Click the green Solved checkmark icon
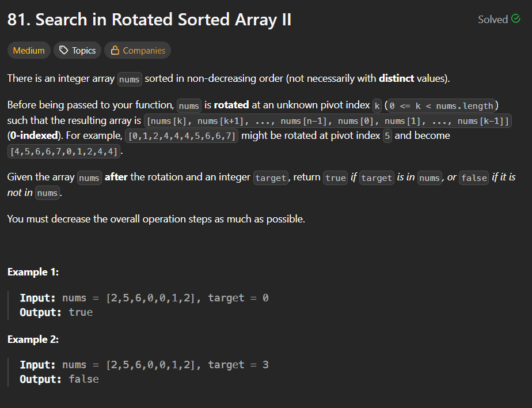532x408 pixels. point(516,19)
